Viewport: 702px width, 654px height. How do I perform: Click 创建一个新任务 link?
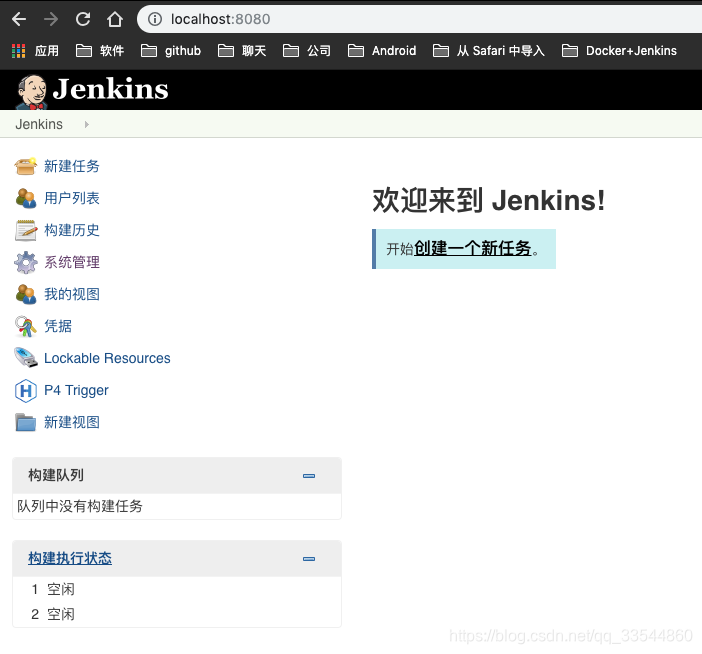[472, 248]
